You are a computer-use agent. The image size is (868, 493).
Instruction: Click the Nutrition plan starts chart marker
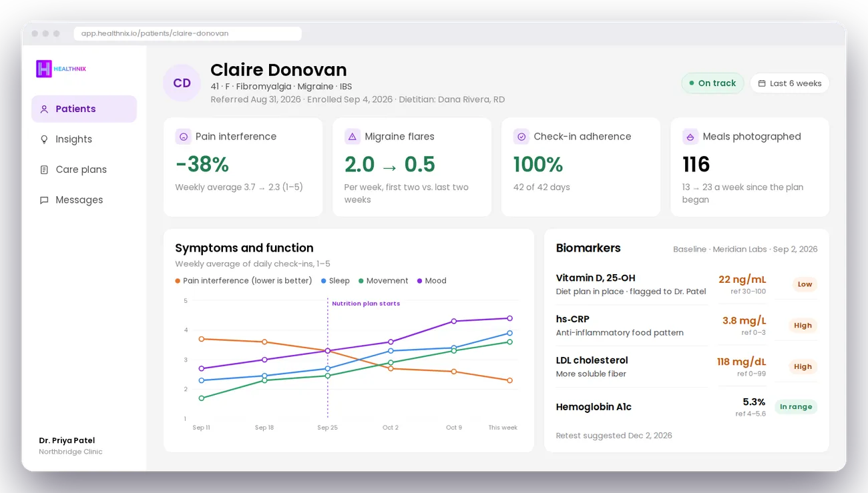366,304
